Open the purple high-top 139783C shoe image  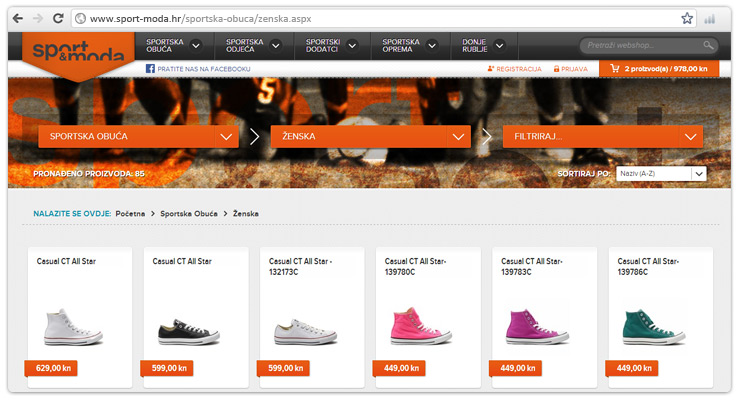[x=537, y=326]
